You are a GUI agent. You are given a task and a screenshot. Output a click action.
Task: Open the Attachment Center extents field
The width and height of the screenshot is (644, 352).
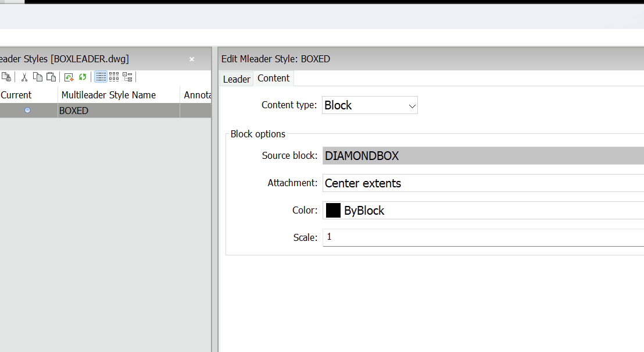tap(482, 183)
